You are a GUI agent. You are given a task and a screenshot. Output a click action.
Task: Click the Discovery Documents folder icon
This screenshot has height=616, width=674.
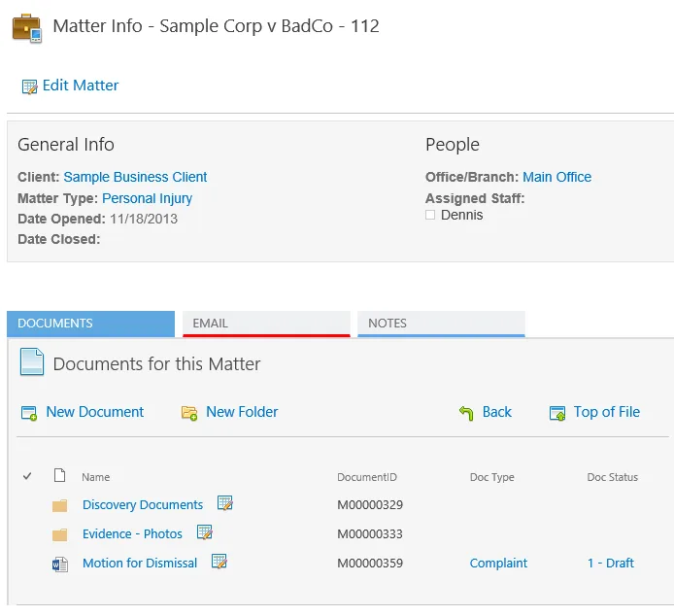[60, 505]
